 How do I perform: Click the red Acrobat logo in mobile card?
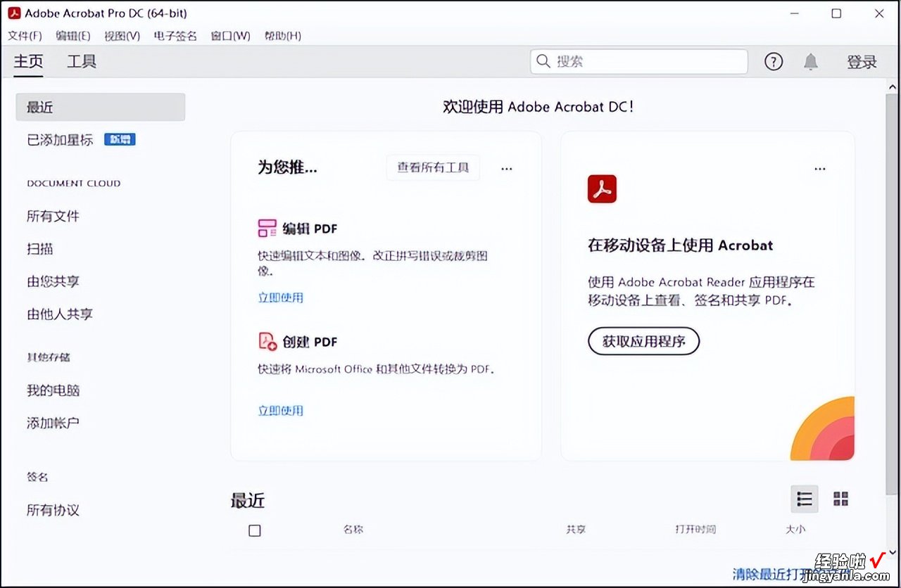[602, 188]
